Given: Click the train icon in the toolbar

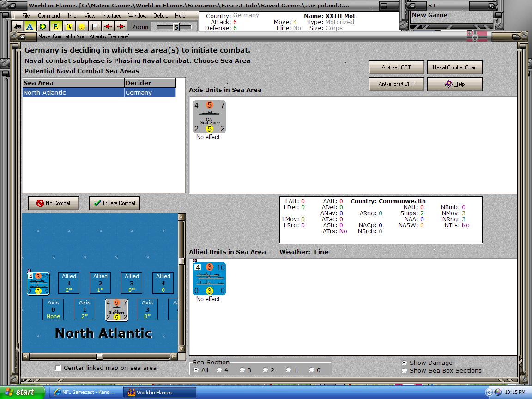Looking at the screenshot, I should (17, 26).
